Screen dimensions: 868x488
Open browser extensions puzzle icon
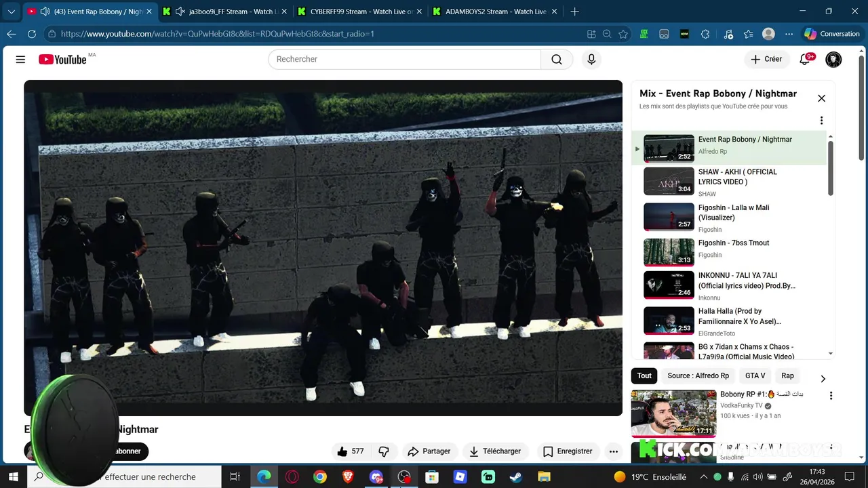(705, 34)
